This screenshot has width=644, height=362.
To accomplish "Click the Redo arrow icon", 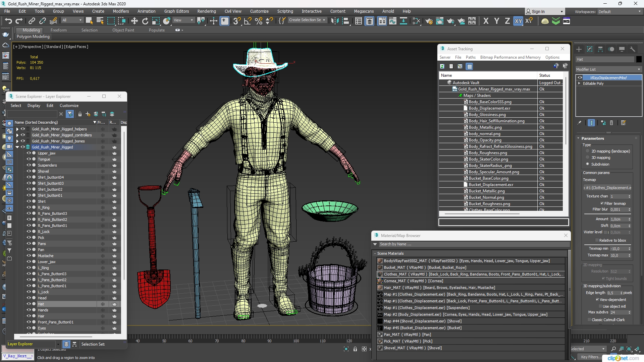I will pyautogui.click(x=19, y=21).
